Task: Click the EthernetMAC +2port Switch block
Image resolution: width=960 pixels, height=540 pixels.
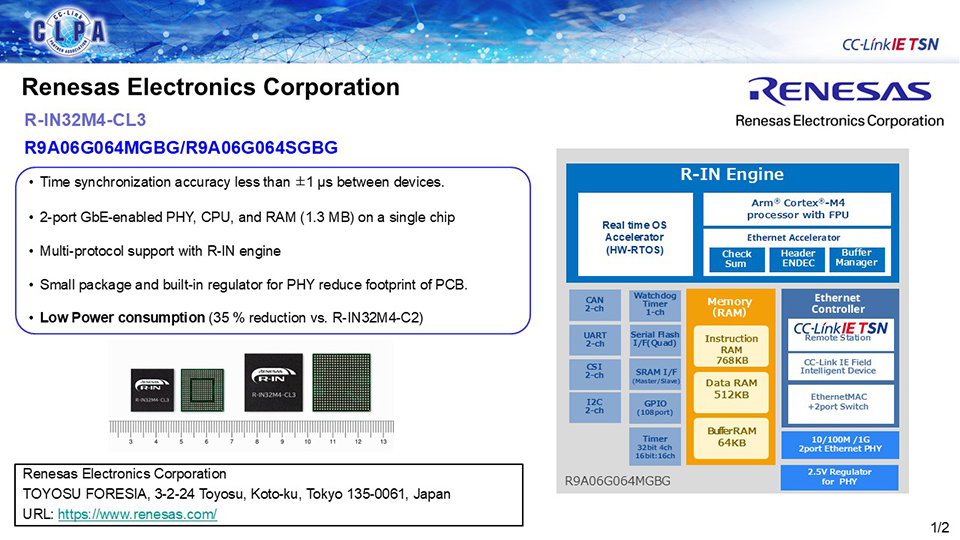Action: pos(841,403)
